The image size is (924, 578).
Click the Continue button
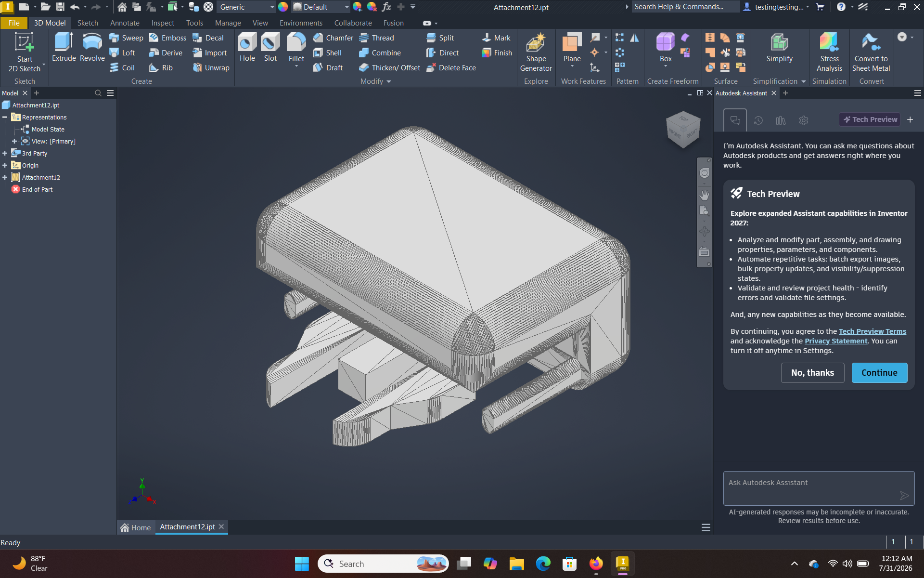click(x=879, y=373)
